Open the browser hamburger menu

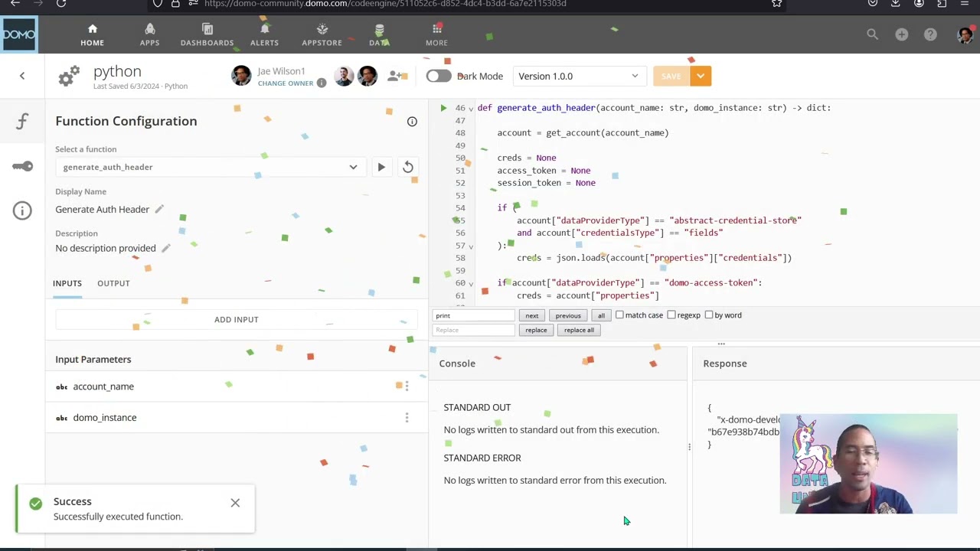pyautogui.click(x=965, y=3)
